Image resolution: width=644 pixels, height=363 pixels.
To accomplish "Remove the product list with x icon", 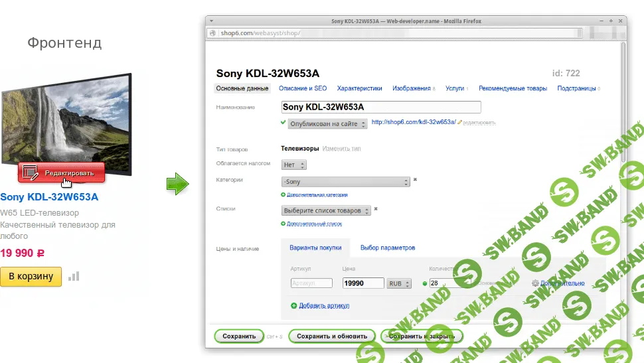I will (375, 208).
